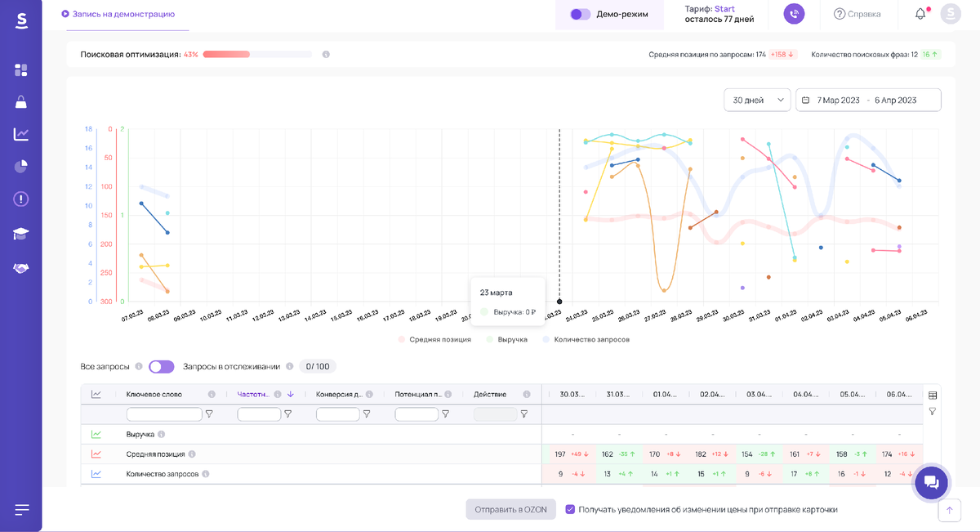Viewport: 980px width, 532px height.
Task: Sort by the Ключевое слово column header
Action: pyautogui.click(x=154, y=394)
